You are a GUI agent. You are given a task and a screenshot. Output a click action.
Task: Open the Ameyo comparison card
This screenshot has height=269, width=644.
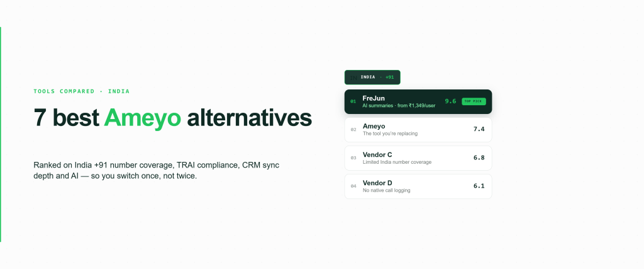click(418, 130)
